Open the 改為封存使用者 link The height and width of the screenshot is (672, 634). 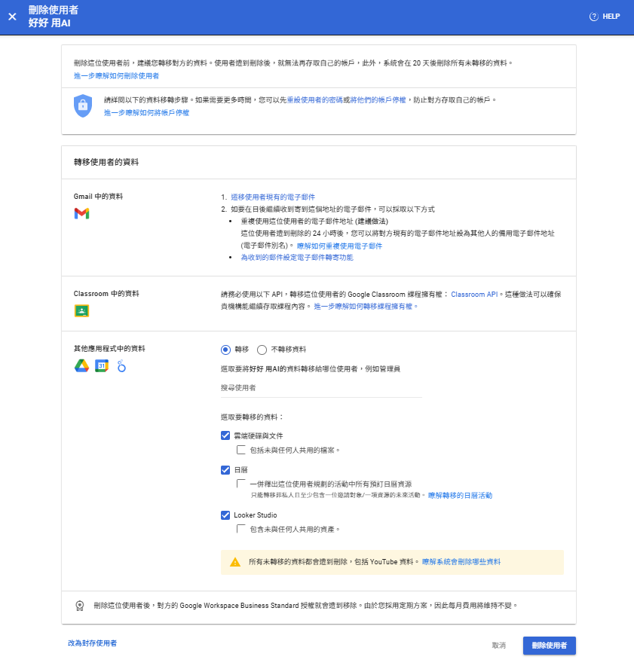click(x=92, y=643)
